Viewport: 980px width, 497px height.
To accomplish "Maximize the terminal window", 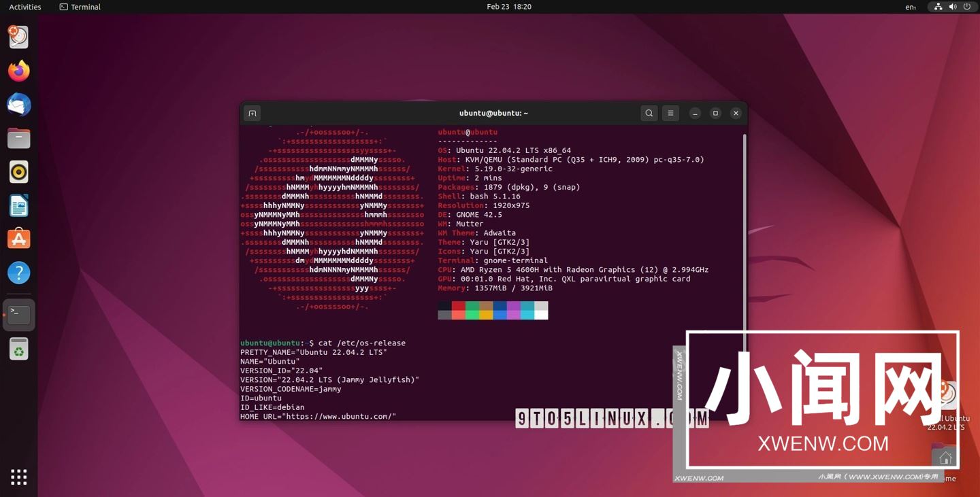I will coord(715,114).
